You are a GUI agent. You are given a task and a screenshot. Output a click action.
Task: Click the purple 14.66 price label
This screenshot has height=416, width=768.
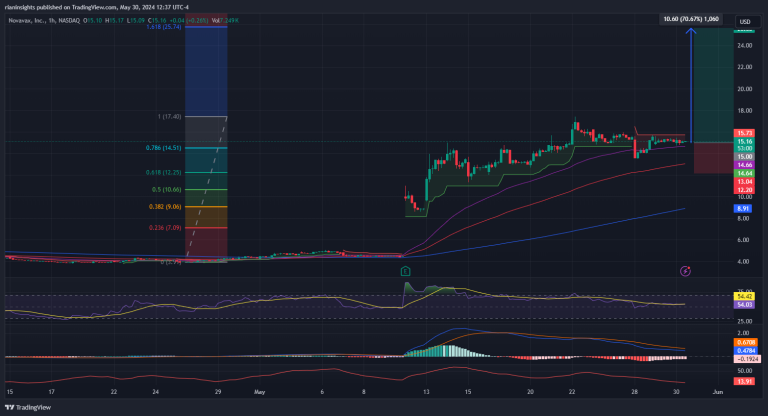tap(744, 164)
